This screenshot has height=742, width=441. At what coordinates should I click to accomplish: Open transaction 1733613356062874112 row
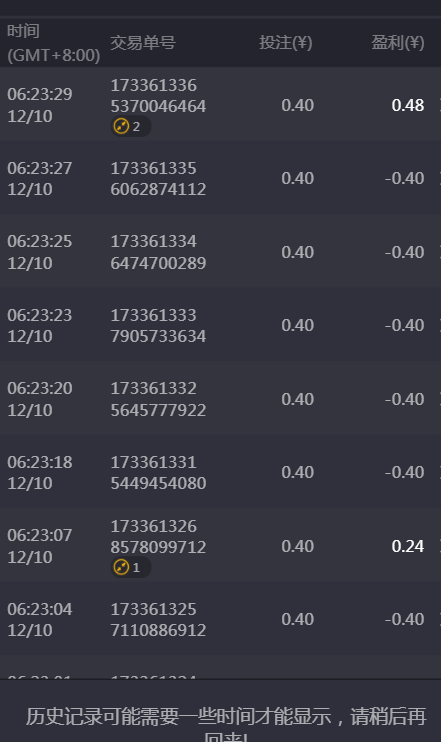[x=220, y=178]
